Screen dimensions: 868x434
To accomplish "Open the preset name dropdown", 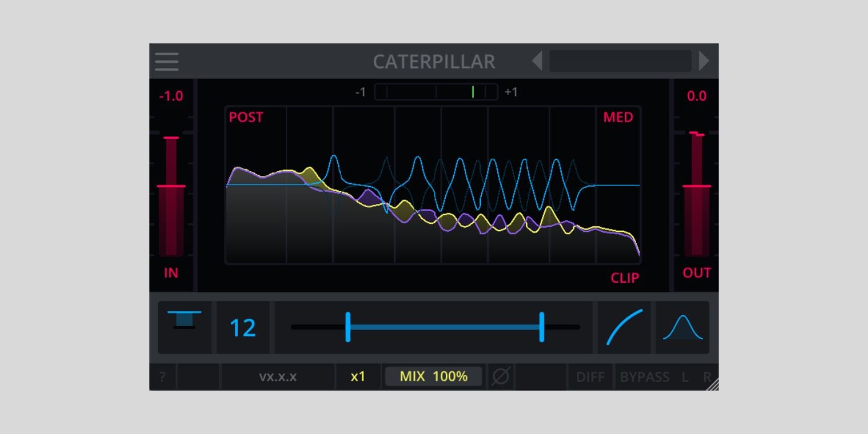I will pyautogui.click(x=620, y=61).
